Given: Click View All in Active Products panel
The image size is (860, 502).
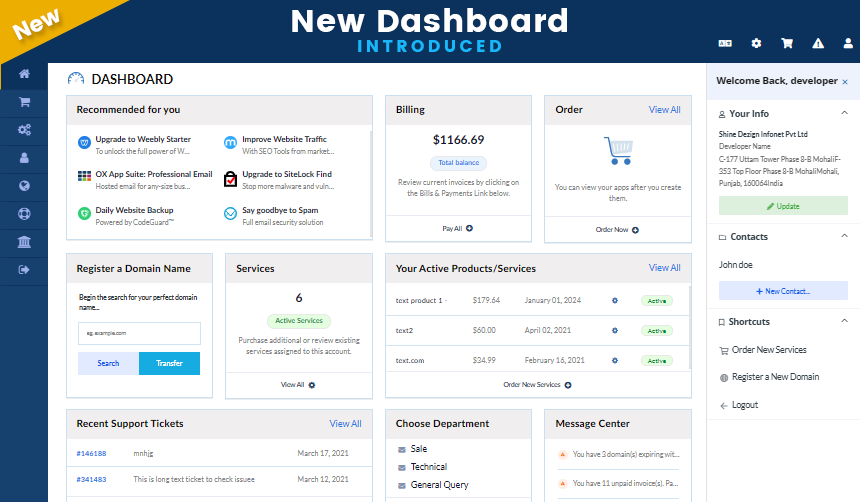Looking at the screenshot, I should click(665, 268).
